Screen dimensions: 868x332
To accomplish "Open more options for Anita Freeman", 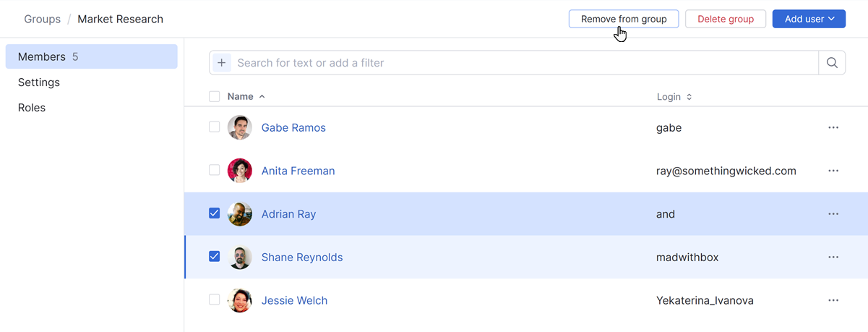I will click(x=833, y=171).
